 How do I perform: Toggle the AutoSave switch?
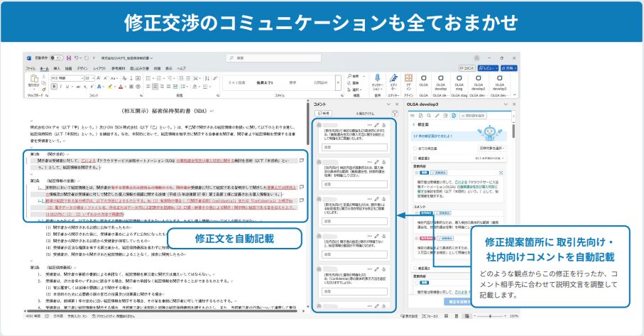pyautogui.click(x=57, y=58)
